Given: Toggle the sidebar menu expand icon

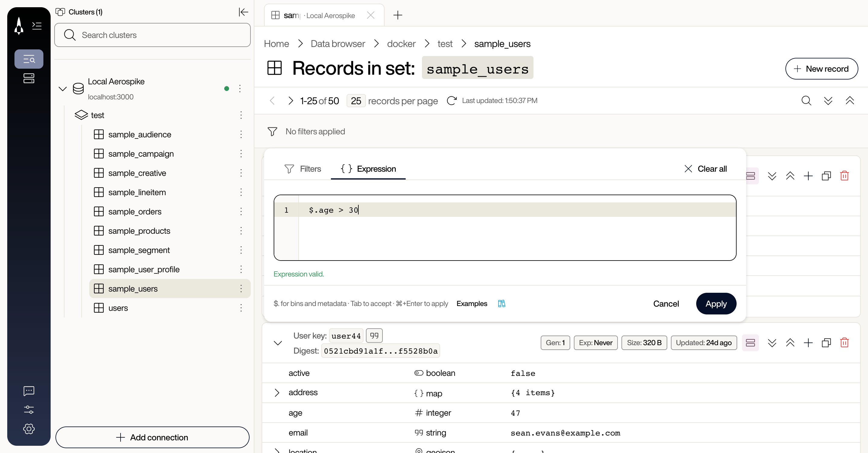Looking at the screenshot, I should coord(37,26).
